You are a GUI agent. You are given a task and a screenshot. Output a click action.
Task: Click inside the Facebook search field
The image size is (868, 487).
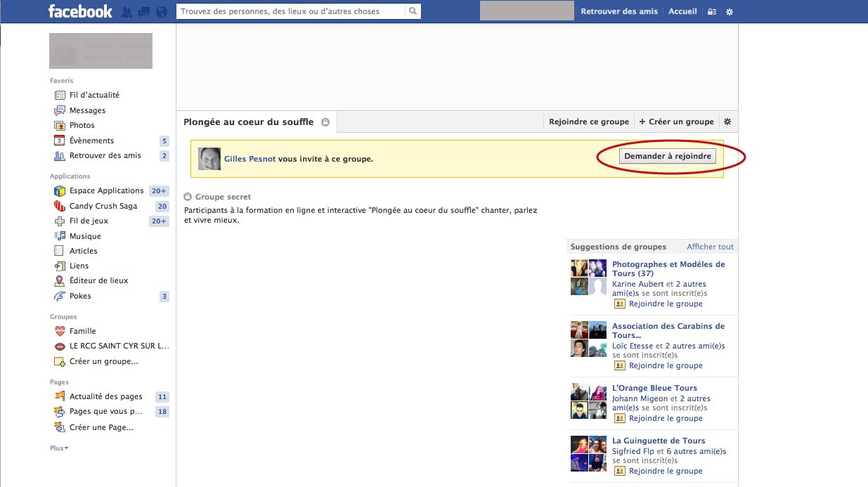[290, 11]
